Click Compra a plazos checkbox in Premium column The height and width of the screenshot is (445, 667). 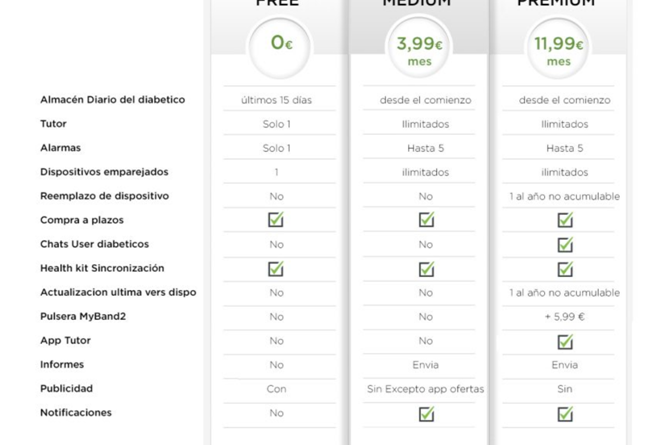coord(565,220)
